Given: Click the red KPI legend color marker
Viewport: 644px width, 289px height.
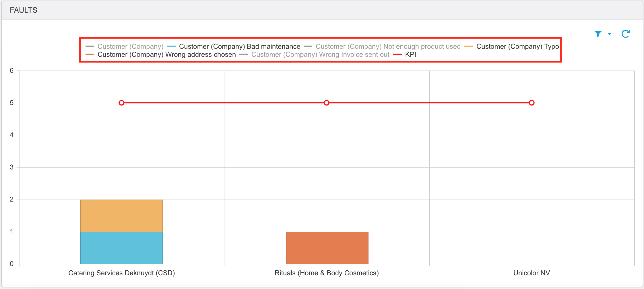Looking at the screenshot, I should click(x=397, y=54).
